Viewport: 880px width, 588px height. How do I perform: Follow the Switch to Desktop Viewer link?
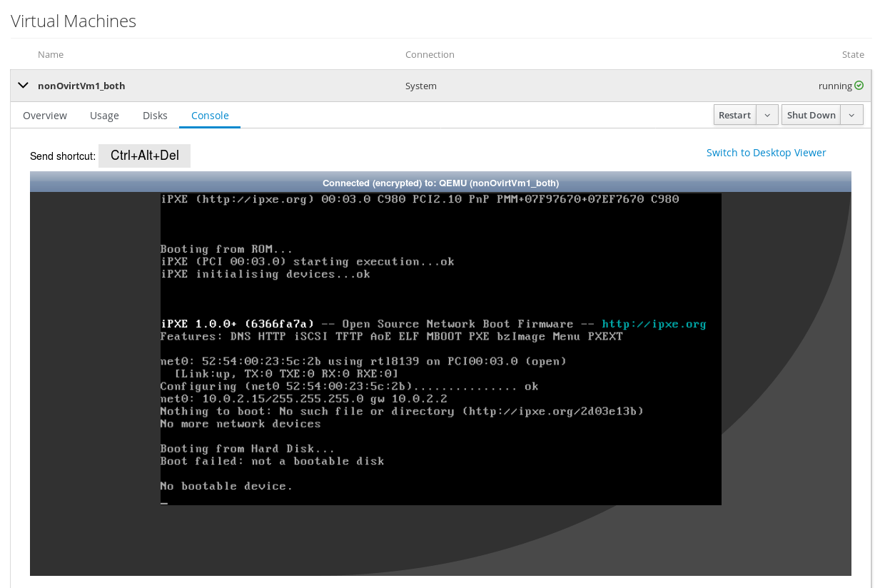766,153
